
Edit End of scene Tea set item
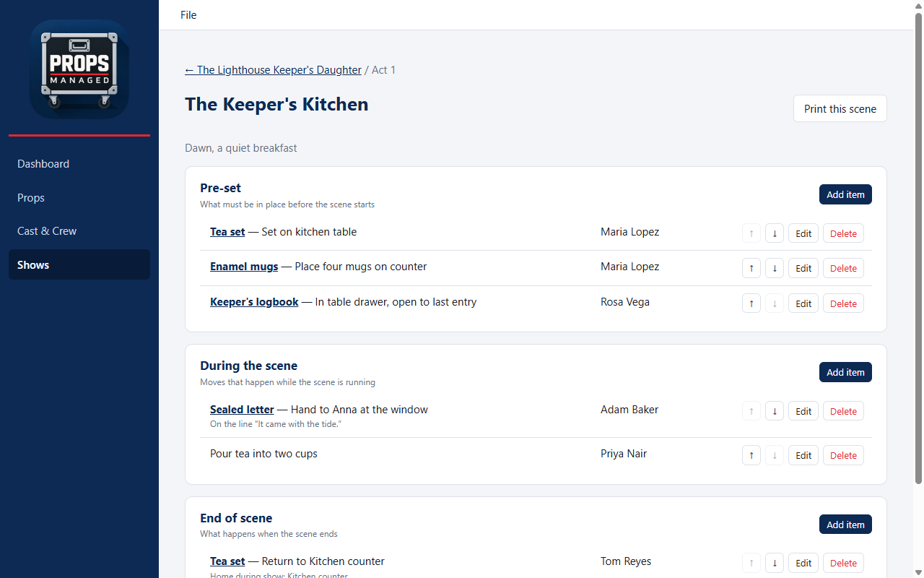pyautogui.click(x=803, y=563)
